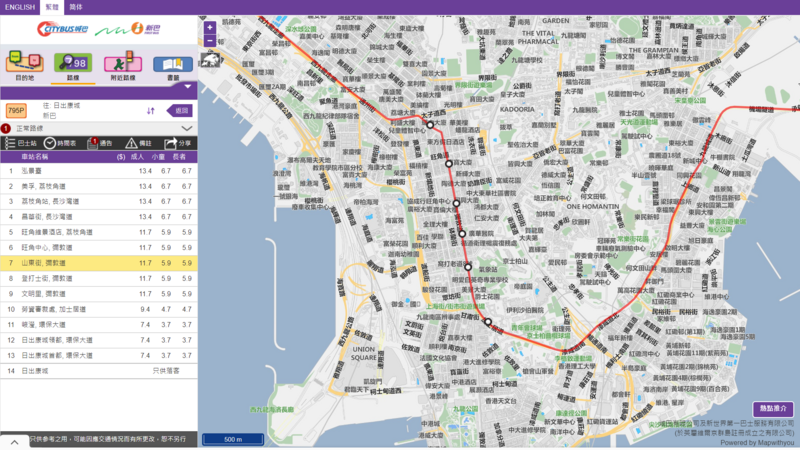Screen dimensions: 800x450
Task: Switch language to 简体
Action: tap(76, 7)
